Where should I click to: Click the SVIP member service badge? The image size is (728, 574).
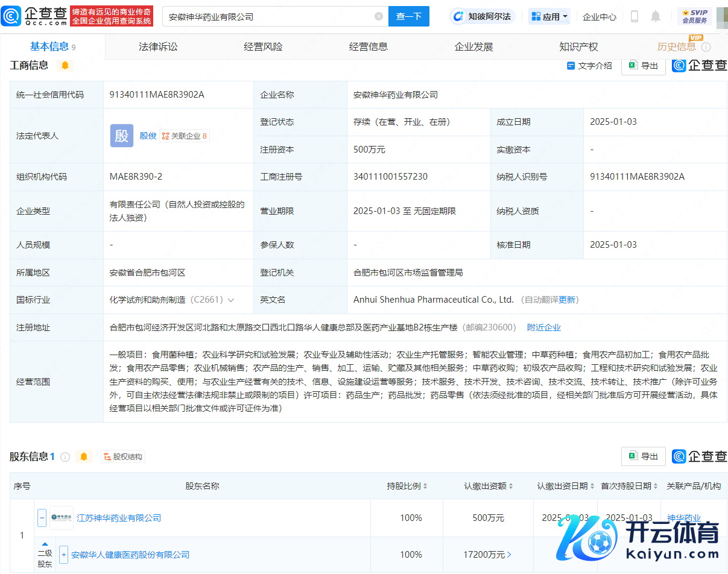(x=694, y=16)
